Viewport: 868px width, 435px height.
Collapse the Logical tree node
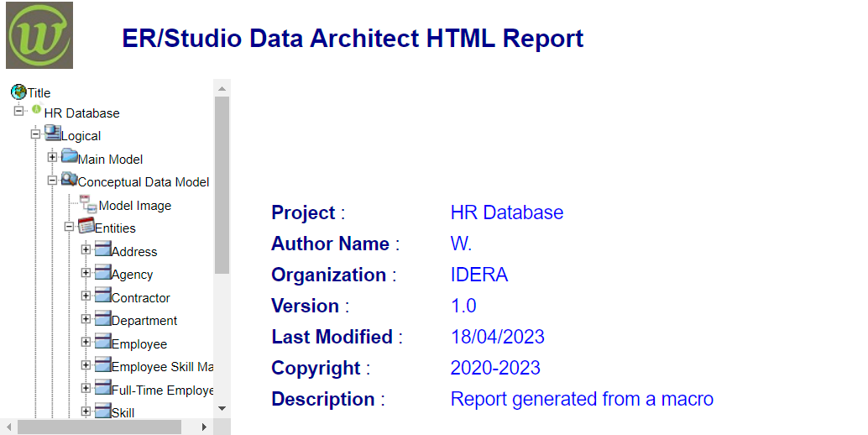coord(35,134)
